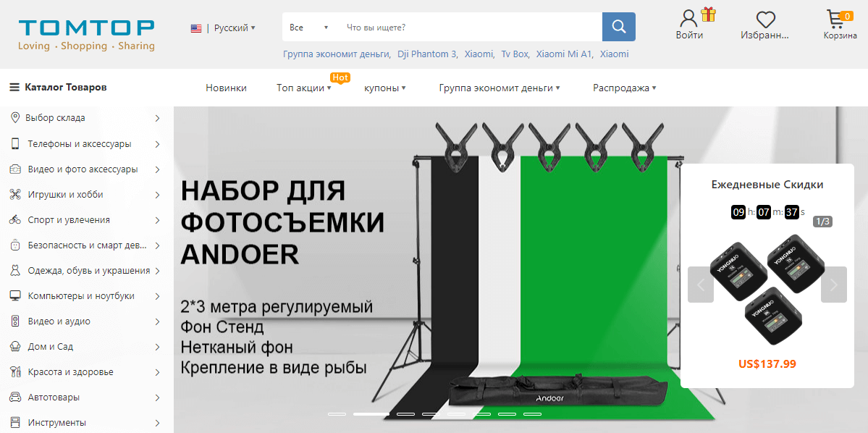The image size is (868, 433).
Task: Expand the купоны menu
Action: pos(384,88)
